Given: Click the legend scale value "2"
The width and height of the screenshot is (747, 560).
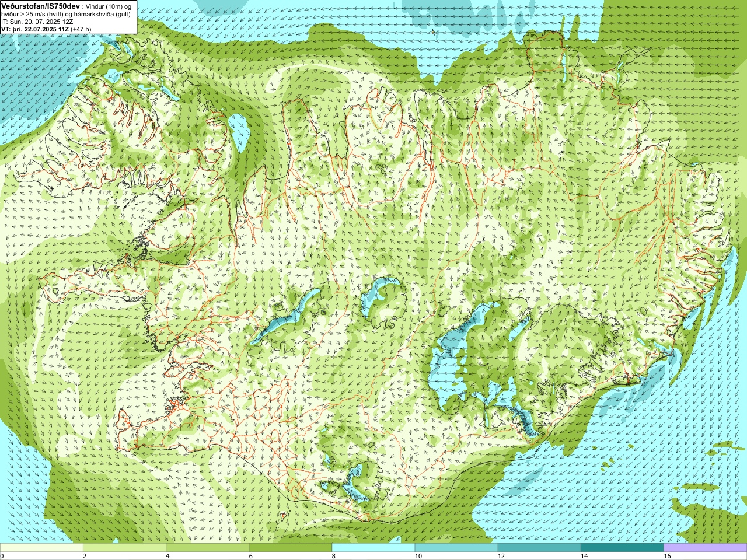Looking at the screenshot, I should (x=85, y=556).
